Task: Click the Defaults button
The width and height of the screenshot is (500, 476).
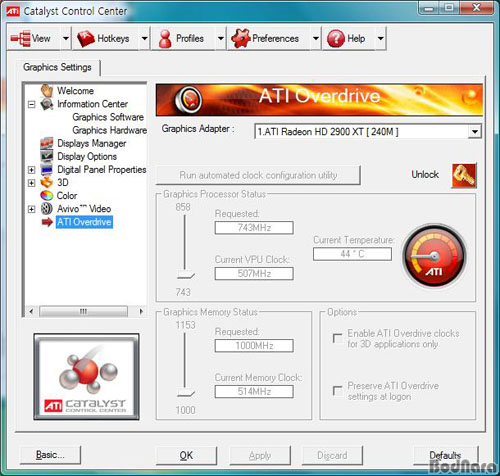Action: (446, 455)
